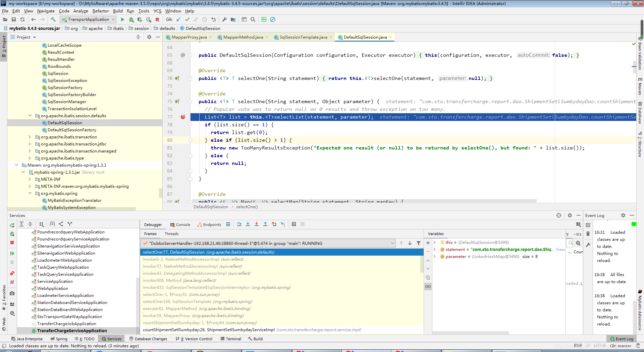Synchronize files with the refresh icon

pos(22,19)
